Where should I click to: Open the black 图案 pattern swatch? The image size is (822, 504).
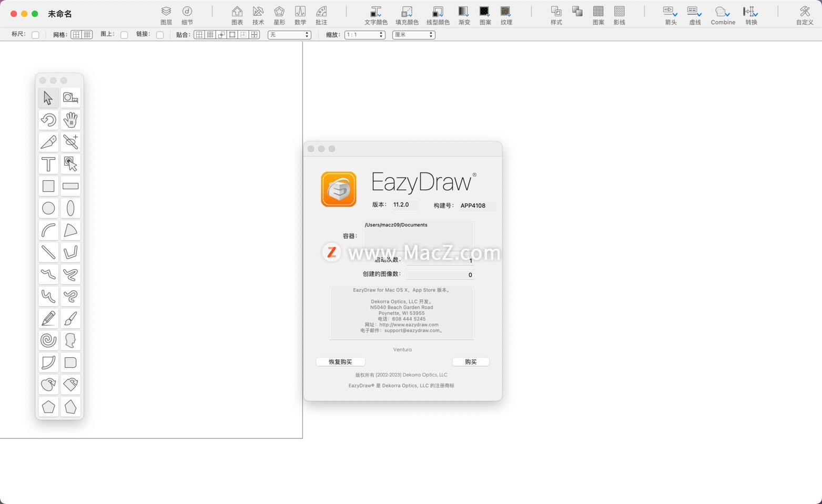[x=485, y=15]
